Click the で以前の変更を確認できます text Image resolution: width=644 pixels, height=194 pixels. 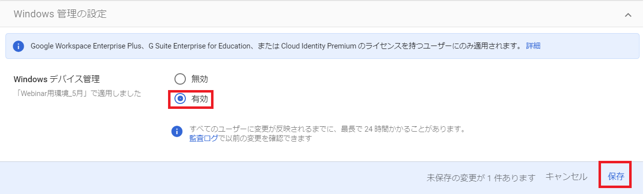pos(264,139)
